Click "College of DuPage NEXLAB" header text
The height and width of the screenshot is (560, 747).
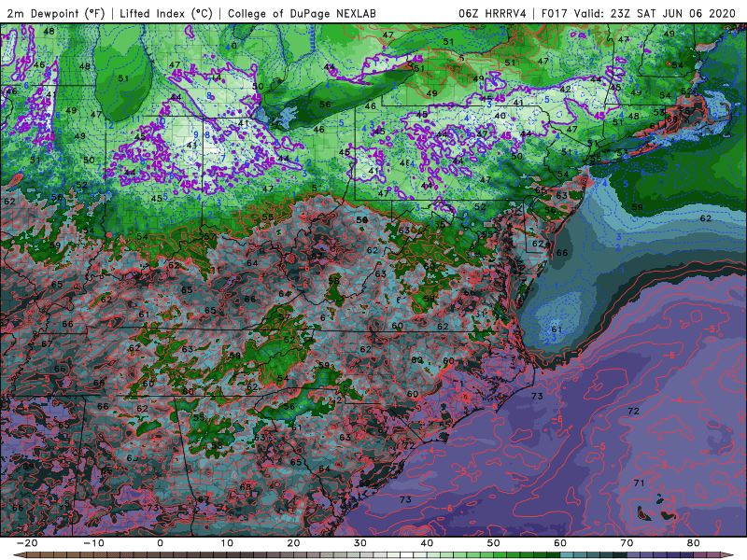302,13
